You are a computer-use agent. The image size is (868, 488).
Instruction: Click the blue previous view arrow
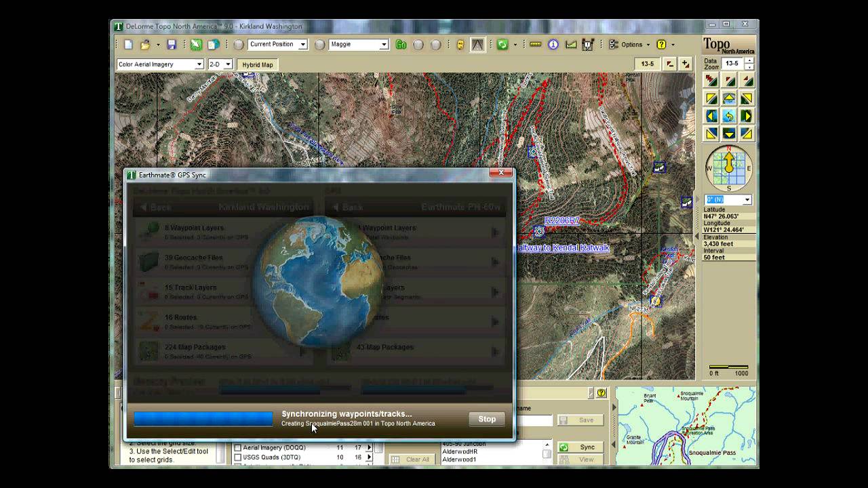(729, 116)
